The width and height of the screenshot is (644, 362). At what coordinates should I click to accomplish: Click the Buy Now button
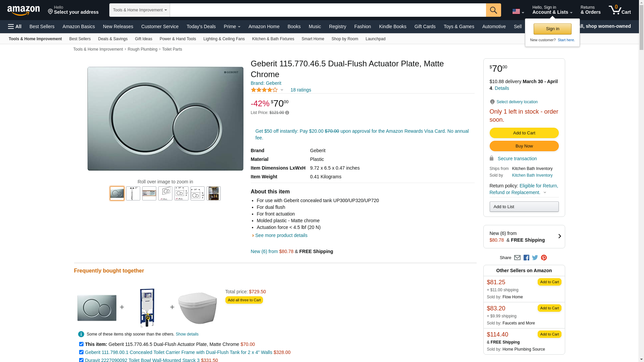click(524, 146)
